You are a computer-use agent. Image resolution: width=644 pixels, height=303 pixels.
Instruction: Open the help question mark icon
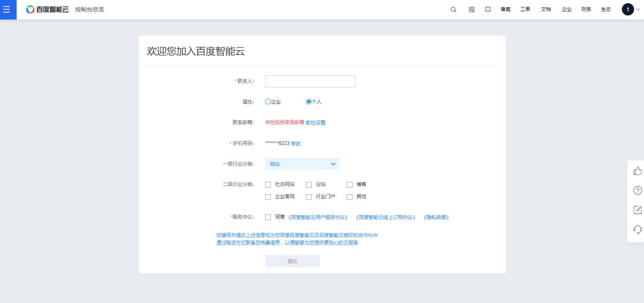(637, 190)
